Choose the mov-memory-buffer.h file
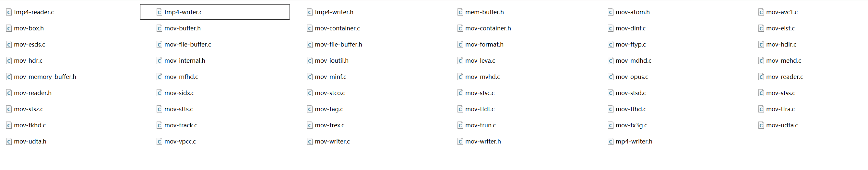 (45, 77)
